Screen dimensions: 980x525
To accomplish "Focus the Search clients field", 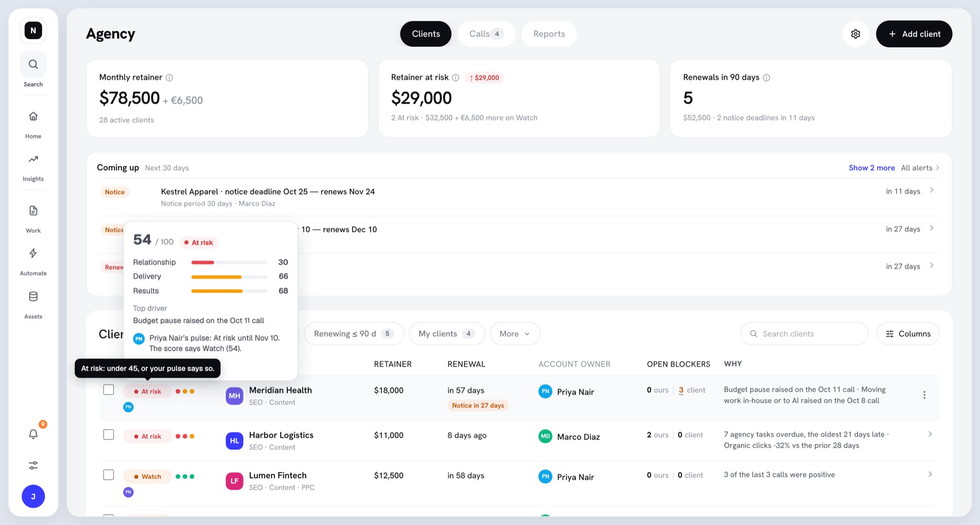I will (x=804, y=334).
